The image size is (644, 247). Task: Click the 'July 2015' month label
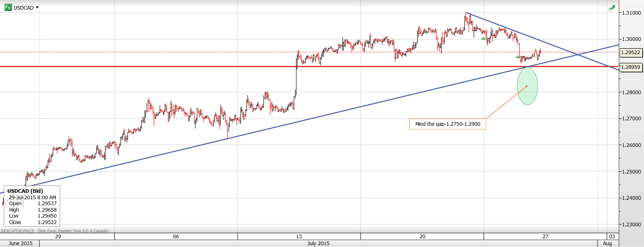tap(318, 243)
